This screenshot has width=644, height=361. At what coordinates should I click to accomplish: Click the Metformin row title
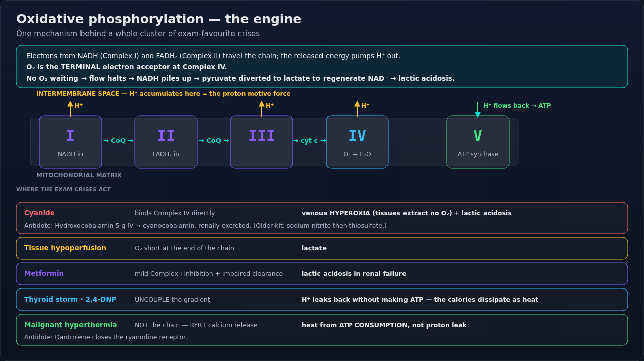tap(44, 273)
